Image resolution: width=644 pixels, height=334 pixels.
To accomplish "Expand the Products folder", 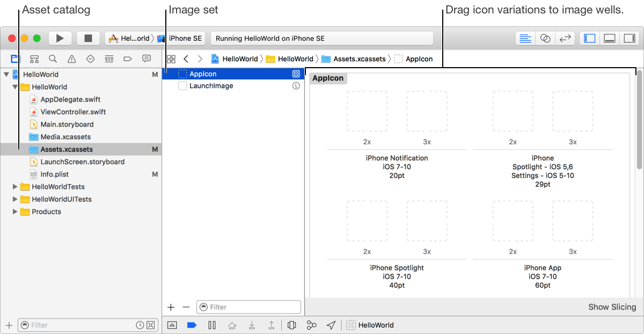I will coord(15,212).
